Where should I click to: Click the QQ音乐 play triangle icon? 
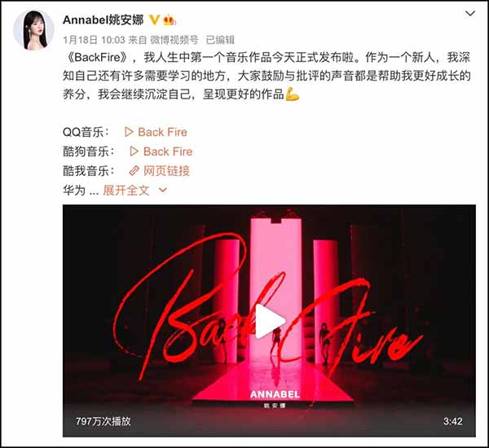coord(129,132)
